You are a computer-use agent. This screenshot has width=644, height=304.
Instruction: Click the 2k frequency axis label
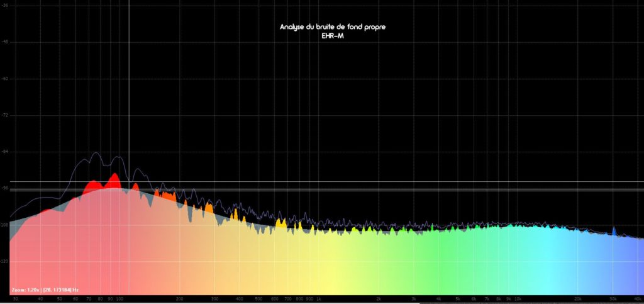coord(379,299)
